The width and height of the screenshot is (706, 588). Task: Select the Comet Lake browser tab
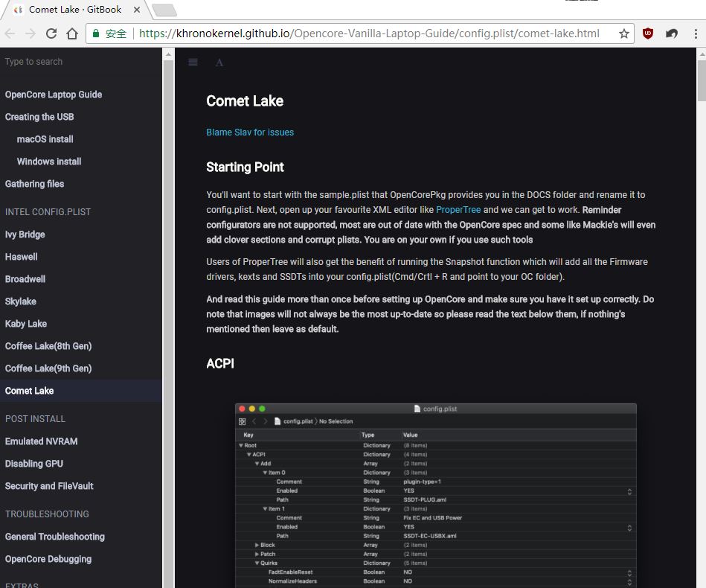point(74,10)
